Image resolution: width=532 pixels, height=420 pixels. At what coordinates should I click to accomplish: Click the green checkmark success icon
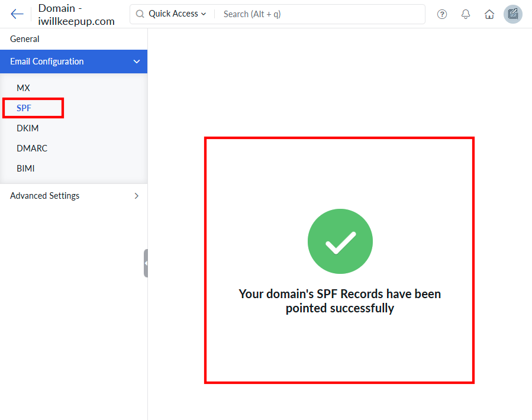[340, 241]
